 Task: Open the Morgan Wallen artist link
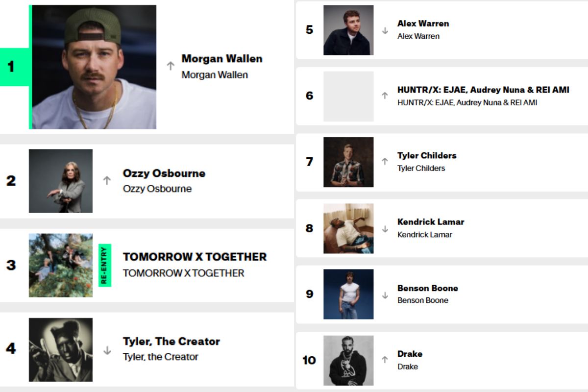tap(222, 58)
